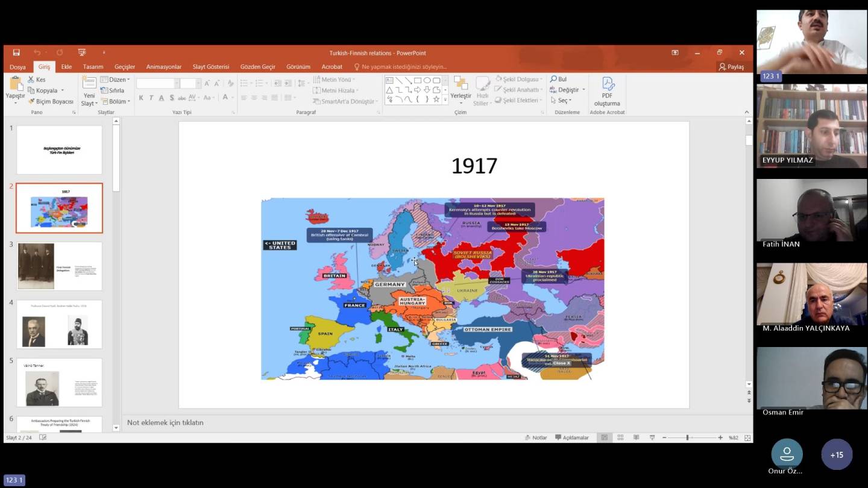Image resolution: width=868 pixels, height=488 pixels.
Task: Open Açıklamalar comments from status bar
Action: pos(572,437)
